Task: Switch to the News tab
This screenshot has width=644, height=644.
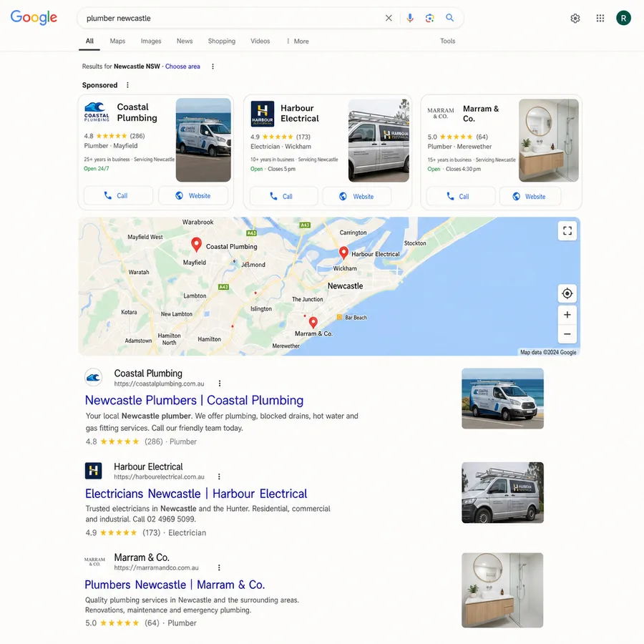Action: click(185, 41)
